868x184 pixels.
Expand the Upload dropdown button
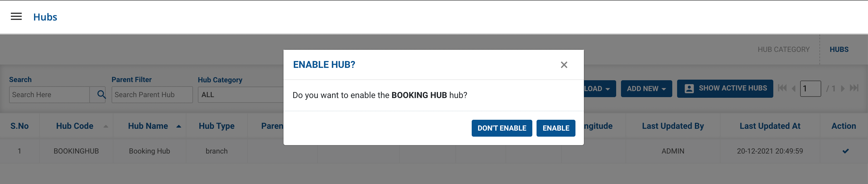click(x=600, y=89)
